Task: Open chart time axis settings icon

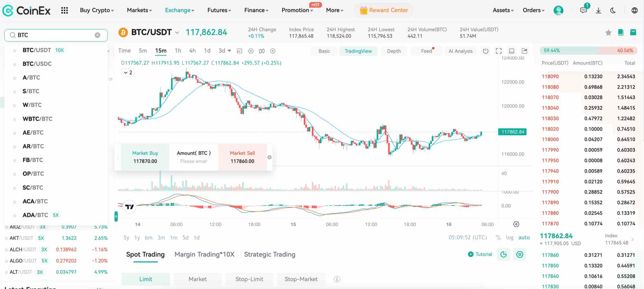Action: pyautogui.click(x=516, y=224)
